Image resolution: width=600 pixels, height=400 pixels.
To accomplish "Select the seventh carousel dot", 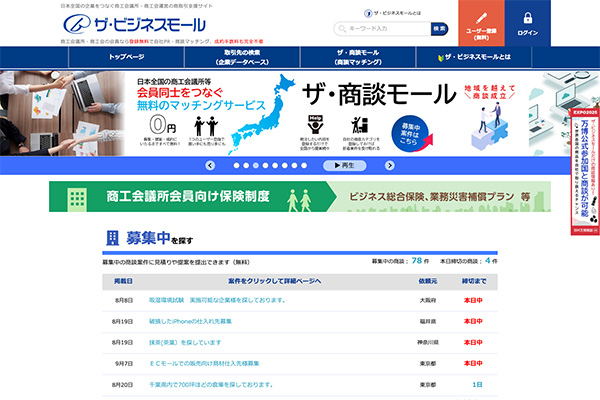I will pos(294,165).
